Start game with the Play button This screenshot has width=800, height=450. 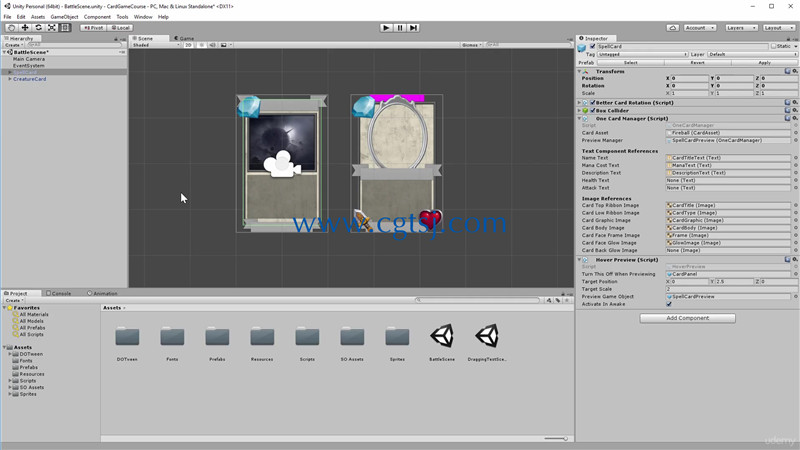click(386, 28)
